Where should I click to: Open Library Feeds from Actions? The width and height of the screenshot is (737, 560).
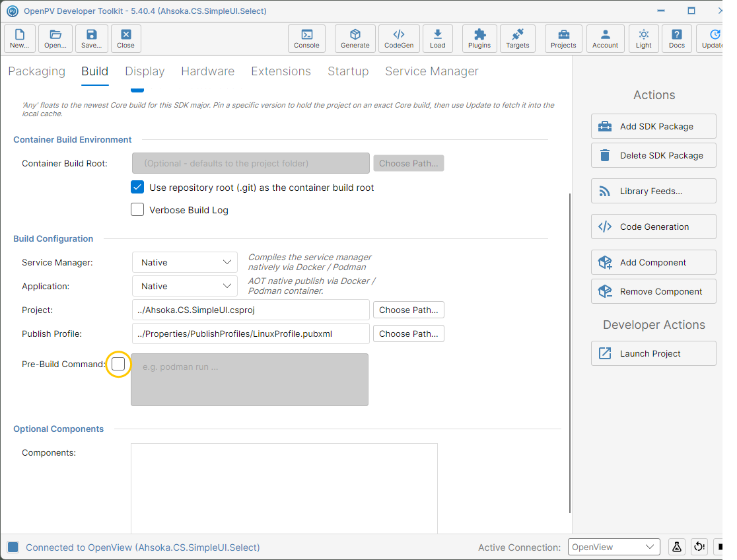point(653,191)
